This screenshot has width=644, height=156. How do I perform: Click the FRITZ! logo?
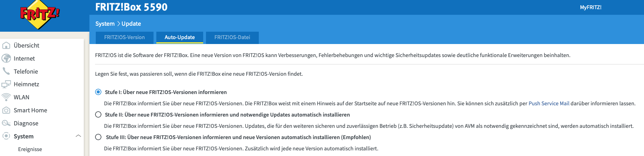[x=39, y=14]
